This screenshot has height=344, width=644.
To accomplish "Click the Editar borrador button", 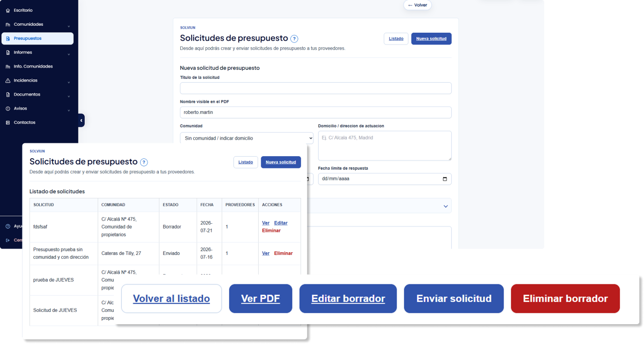I will click(348, 298).
